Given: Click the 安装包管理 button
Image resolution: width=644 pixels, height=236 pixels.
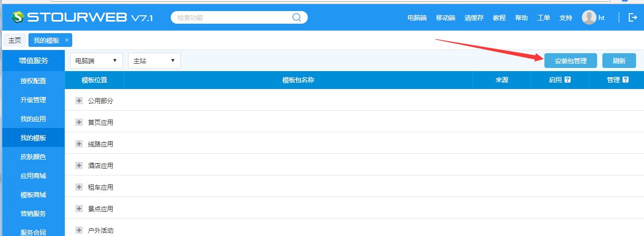Looking at the screenshot, I should 570,61.
